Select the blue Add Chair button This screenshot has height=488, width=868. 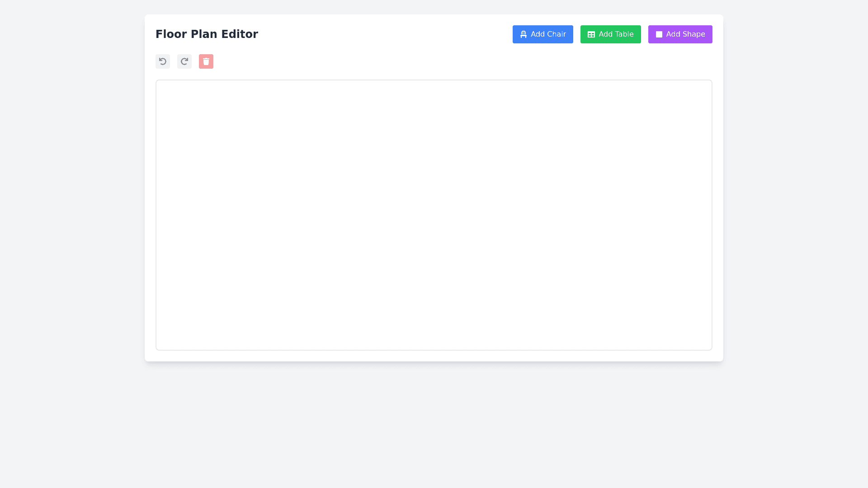542,34
